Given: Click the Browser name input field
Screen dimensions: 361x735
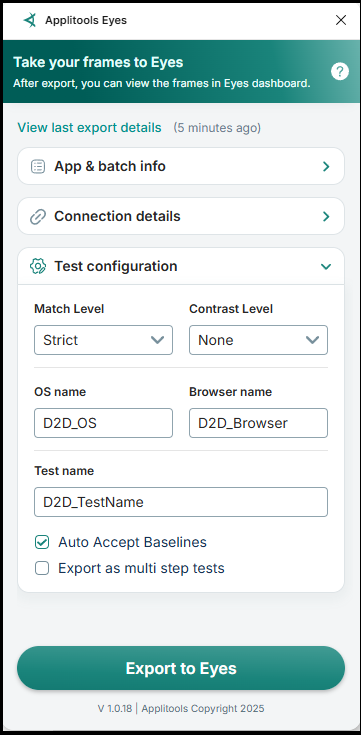Looking at the screenshot, I should click(x=258, y=423).
